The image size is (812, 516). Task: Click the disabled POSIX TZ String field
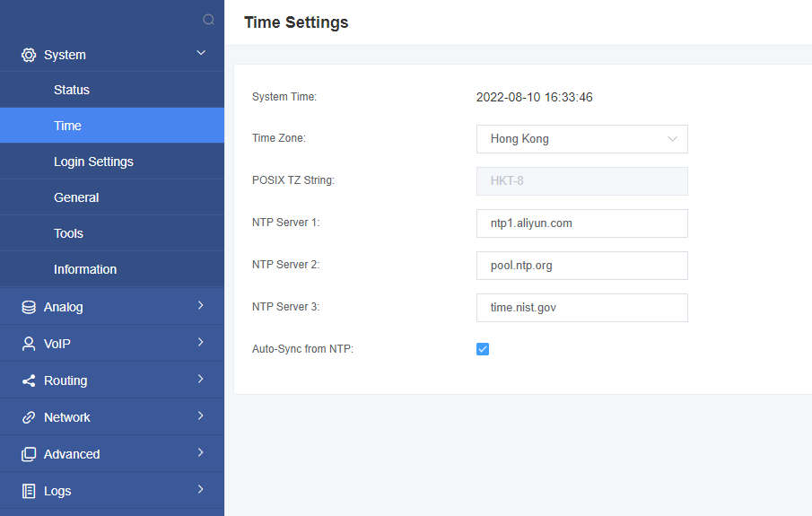(582, 180)
